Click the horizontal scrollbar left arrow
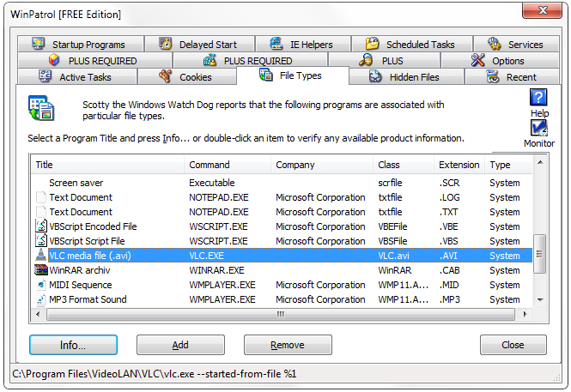The height and width of the screenshot is (392, 571). [38, 314]
